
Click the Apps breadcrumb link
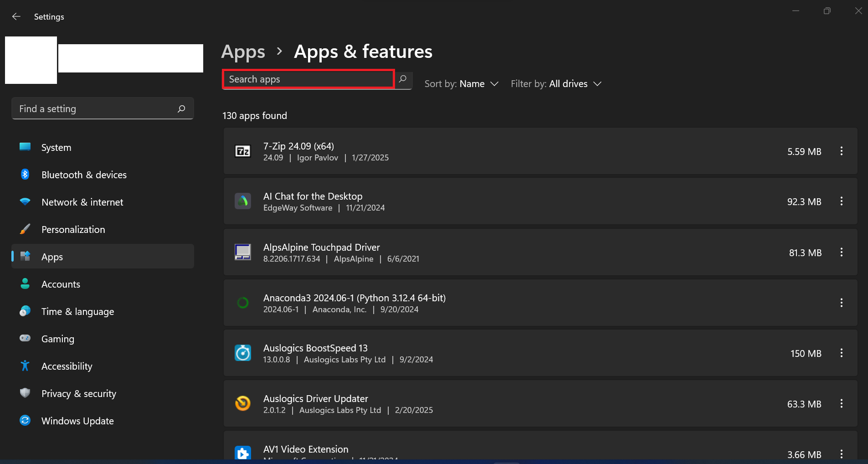click(x=243, y=52)
